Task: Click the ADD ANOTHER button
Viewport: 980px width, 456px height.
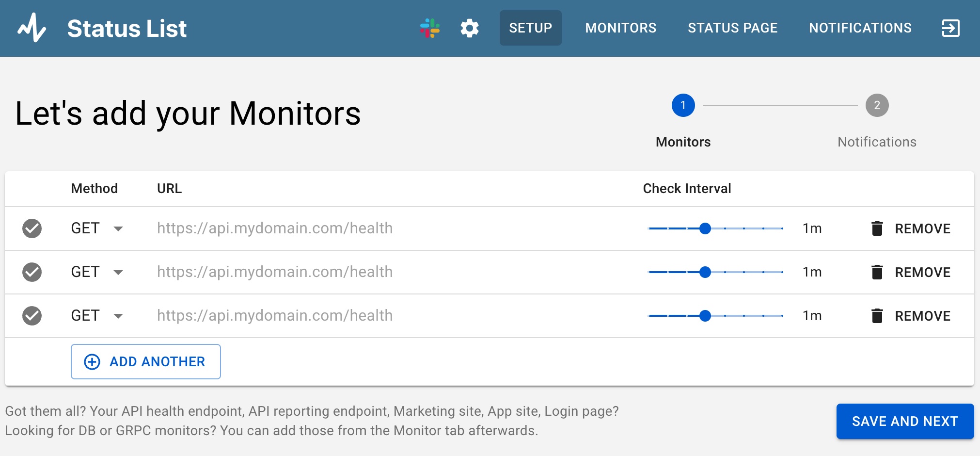Action: click(145, 361)
